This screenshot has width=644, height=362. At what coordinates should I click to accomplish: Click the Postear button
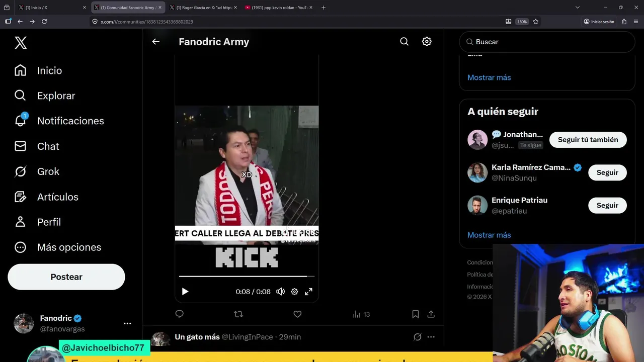point(66,277)
